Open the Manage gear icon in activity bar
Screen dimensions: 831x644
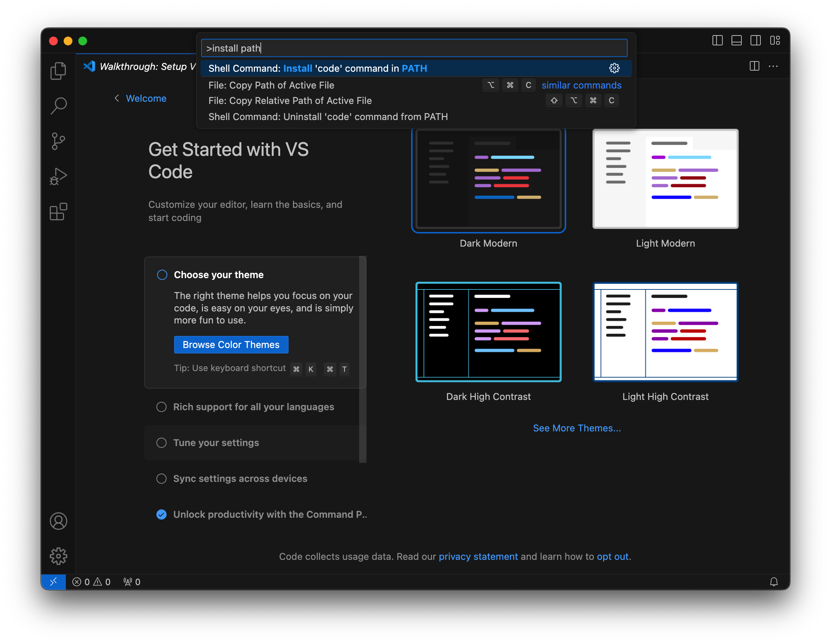point(58,556)
